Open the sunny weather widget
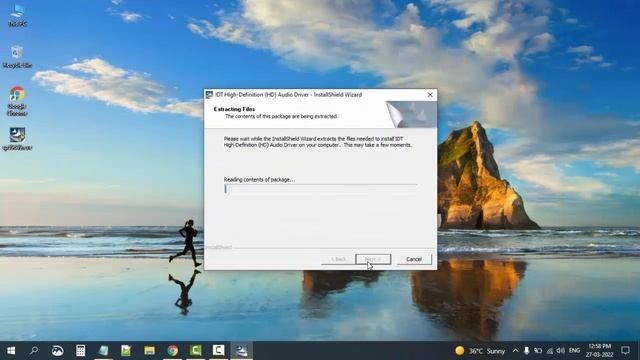640x360 pixels. pos(480,351)
